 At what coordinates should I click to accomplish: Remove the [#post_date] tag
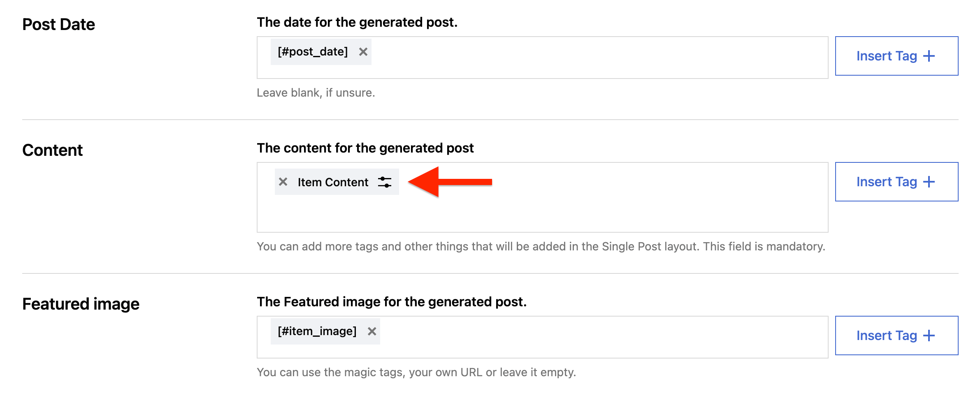coord(363,52)
